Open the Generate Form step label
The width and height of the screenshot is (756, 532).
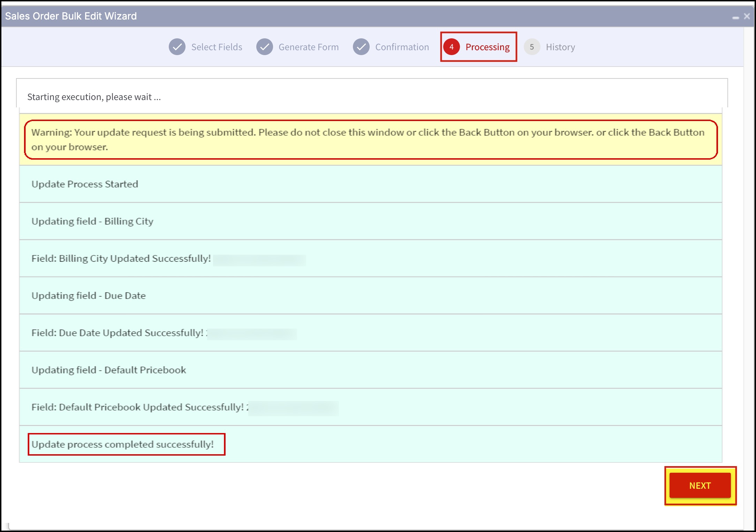click(309, 47)
